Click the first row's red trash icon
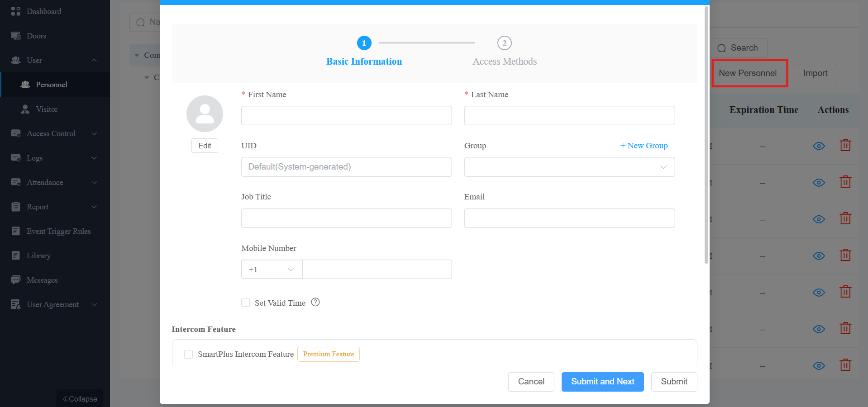The width and height of the screenshot is (868, 407). point(845,146)
